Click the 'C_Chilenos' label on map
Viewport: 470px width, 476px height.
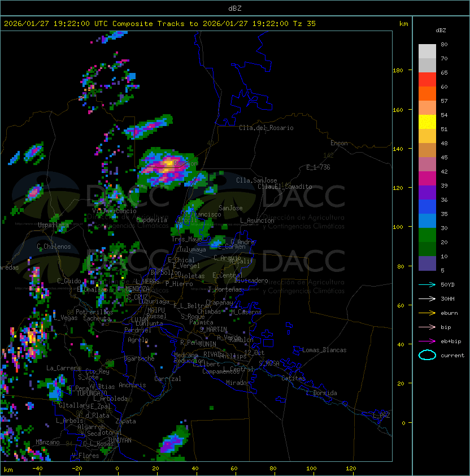(54, 246)
